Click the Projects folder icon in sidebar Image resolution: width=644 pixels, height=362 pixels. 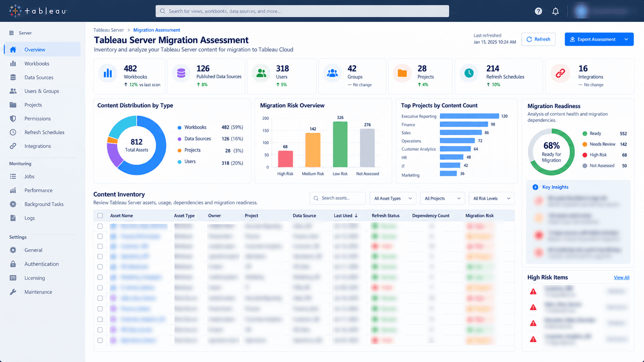point(13,105)
